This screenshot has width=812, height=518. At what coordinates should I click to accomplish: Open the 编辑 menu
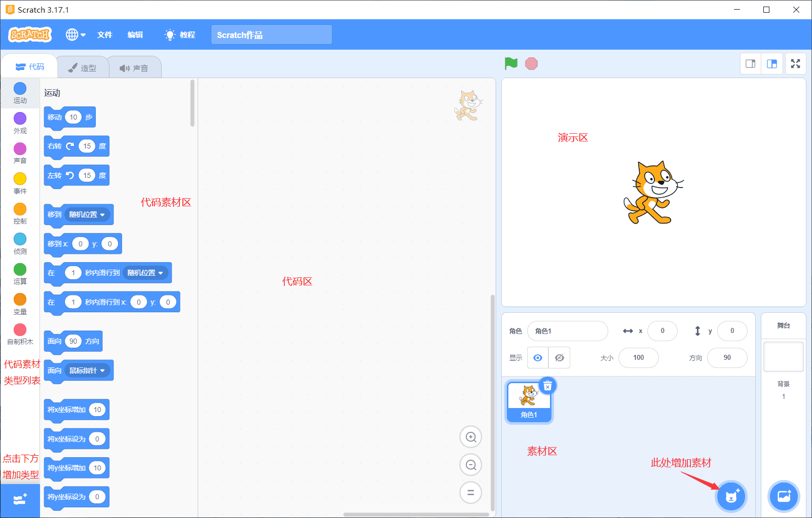(135, 34)
